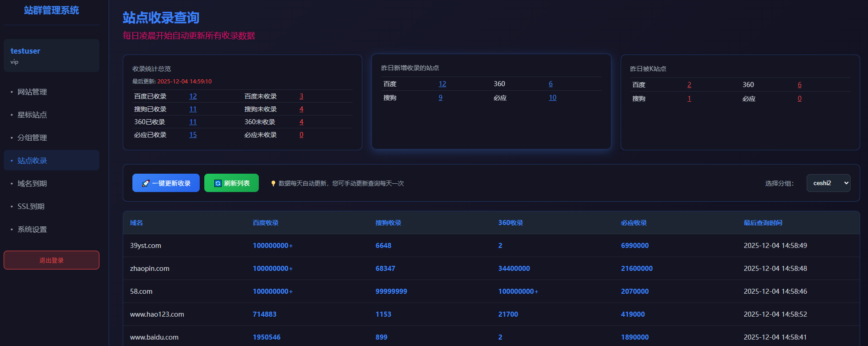Open 必应未收录 count 0 link

301,135
